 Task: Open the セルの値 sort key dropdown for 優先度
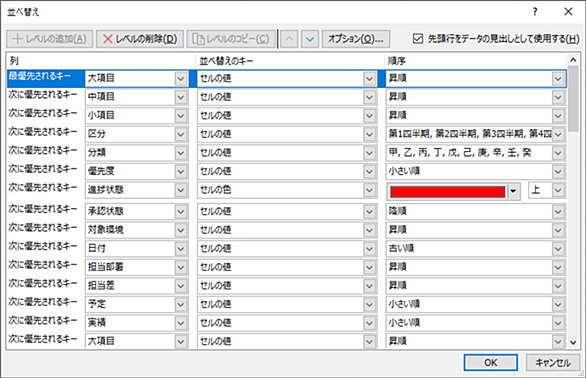369,172
